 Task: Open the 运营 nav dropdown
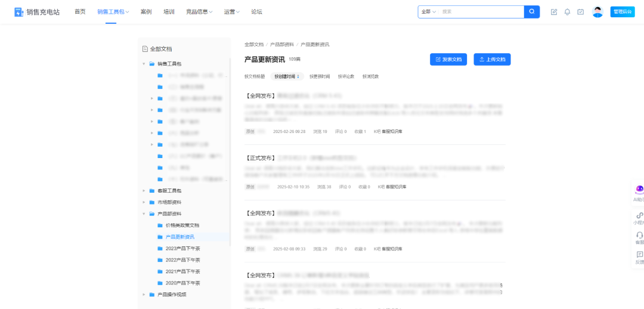(232, 12)
